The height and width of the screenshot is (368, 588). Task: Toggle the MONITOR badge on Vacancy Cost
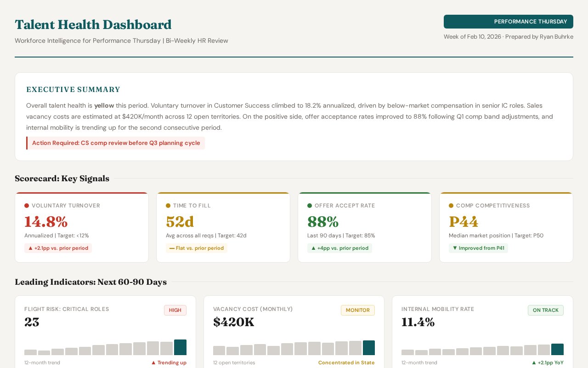point(358,310)
